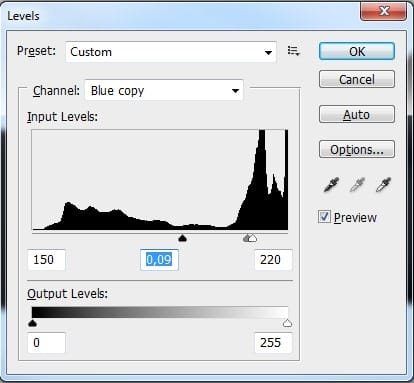Viewport: 414px width, 383px height.
Task: Click the input highlight field showing 220
Action: pyautogui.click(x=273, y=260)
